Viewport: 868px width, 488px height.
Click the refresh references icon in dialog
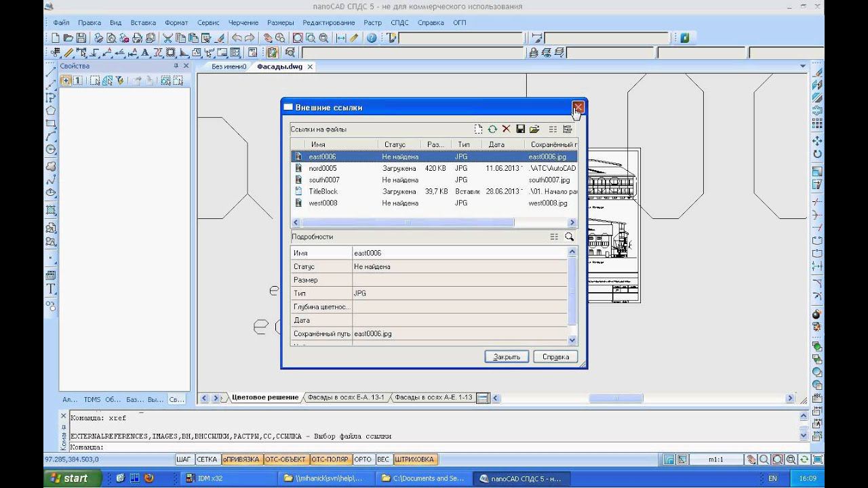tap(492, 129)
